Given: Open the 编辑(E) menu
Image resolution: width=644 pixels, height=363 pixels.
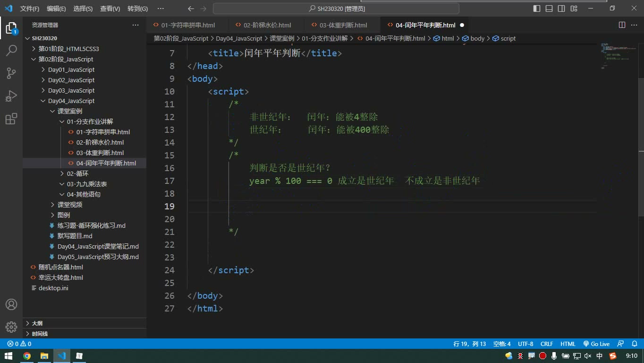Looking at the screenshot, I should click(56, 9).
